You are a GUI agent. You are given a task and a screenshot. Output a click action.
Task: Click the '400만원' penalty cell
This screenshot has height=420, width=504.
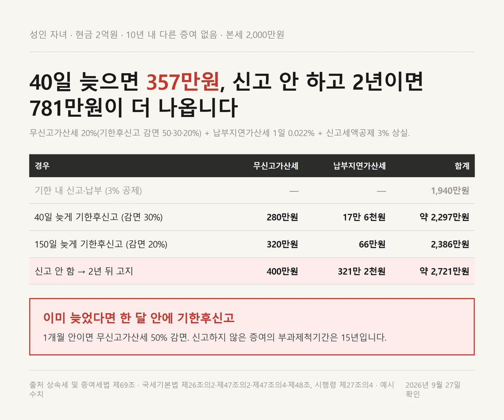[x=282, y=271]
